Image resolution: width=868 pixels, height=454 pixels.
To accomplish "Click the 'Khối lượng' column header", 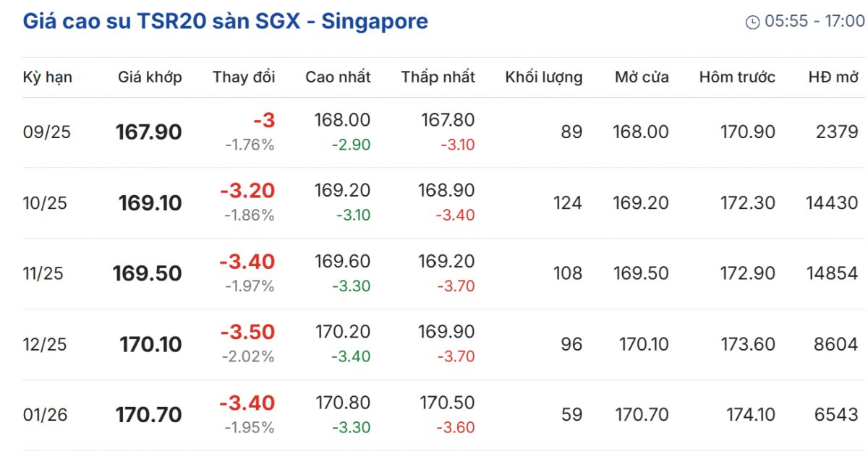I will click(543, 77).
